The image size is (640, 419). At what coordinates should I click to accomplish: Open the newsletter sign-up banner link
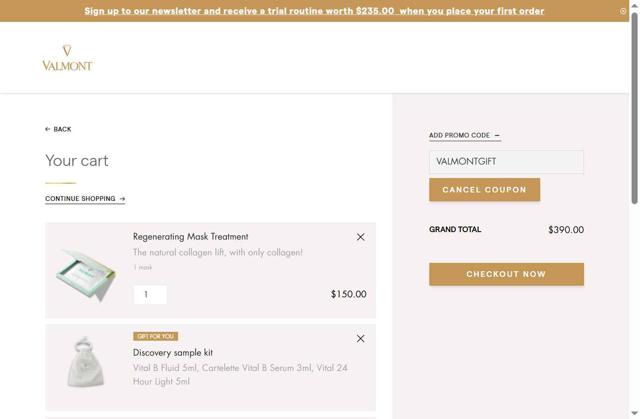coord(314,11)
